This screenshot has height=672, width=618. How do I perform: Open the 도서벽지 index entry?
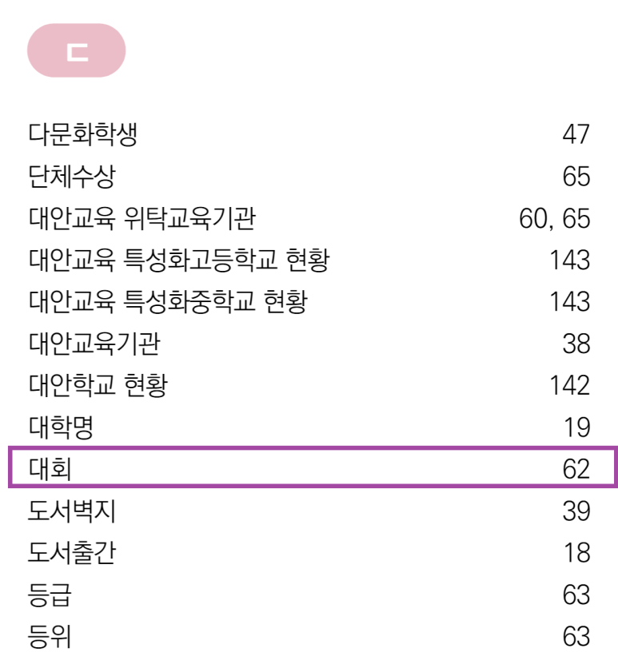point(72,511)
